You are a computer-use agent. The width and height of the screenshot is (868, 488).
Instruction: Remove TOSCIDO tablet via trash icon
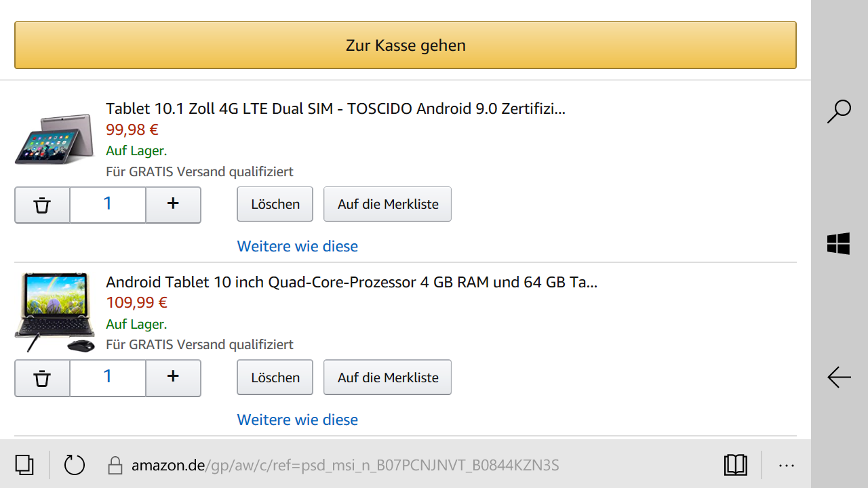(42, 205)
